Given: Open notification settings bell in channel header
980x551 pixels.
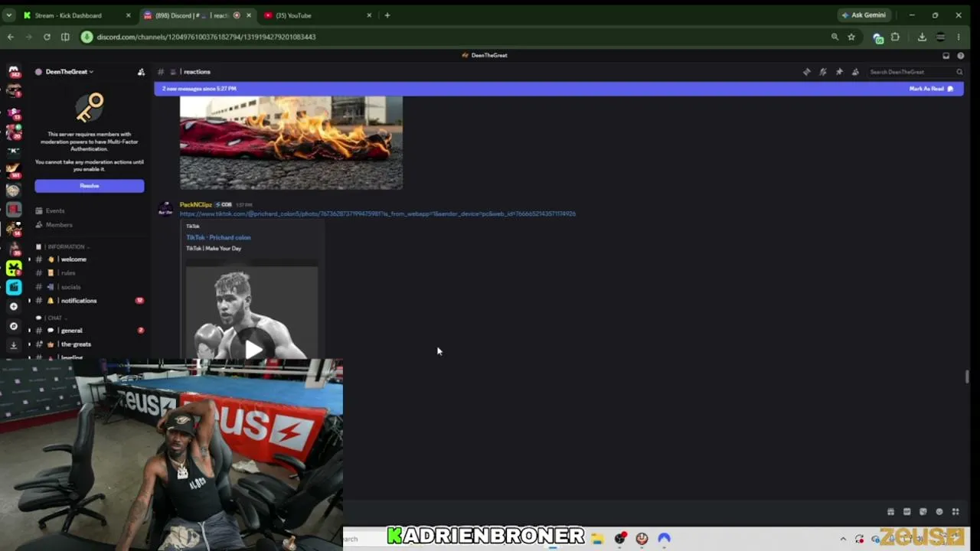Looking at the screenshot, I should pos(823,72).
